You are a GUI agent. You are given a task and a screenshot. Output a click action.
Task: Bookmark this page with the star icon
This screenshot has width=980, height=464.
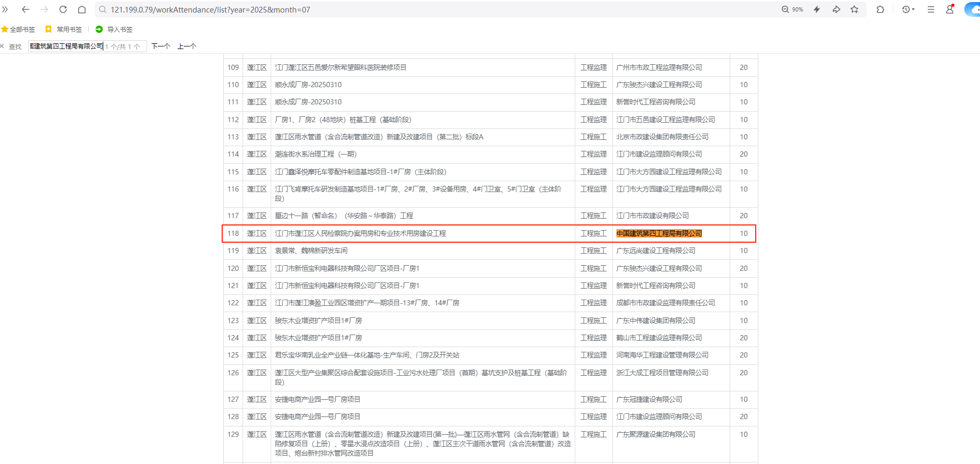click(x=854, y=9)
